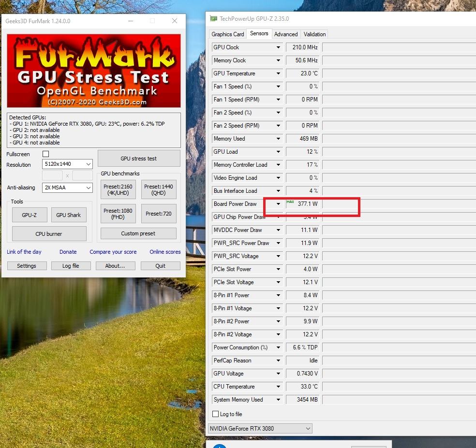Screen dimensions: 476x448
Task: Open the 8-Pin #1 Power dropdown arrow
Action: click(278, 295)
